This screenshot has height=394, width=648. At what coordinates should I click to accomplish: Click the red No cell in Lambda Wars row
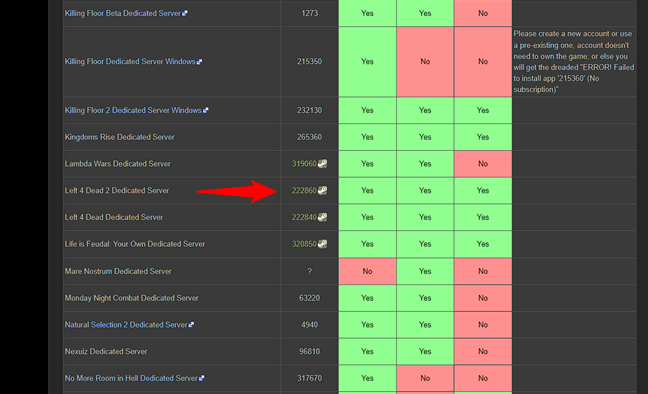point(483,164)
